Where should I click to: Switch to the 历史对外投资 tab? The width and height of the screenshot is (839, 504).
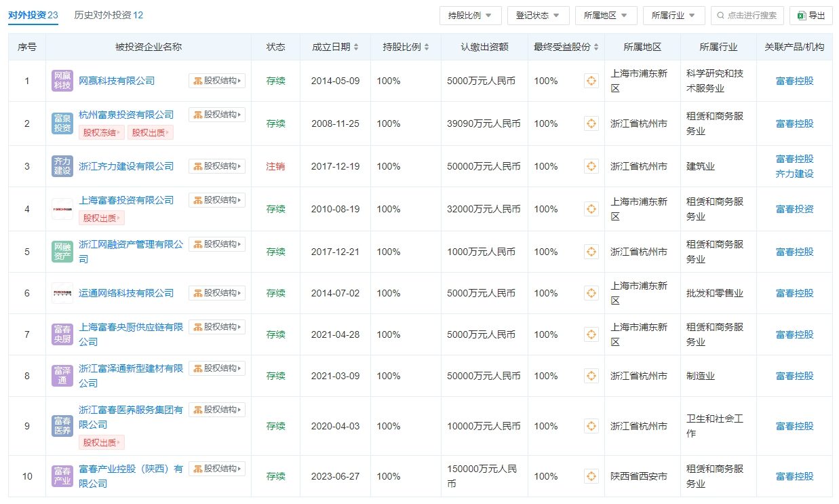pos(109,15)
